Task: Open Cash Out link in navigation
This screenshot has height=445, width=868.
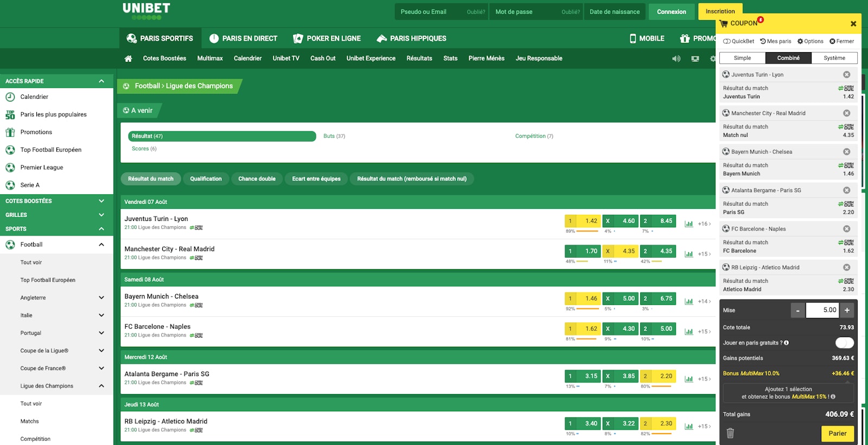Action: 323,59
